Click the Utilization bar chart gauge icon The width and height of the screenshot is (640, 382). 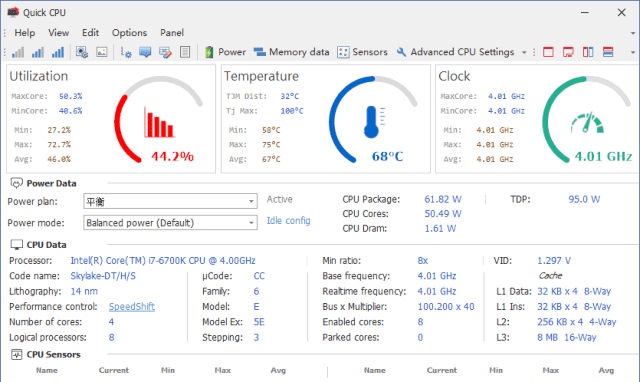click(159, 122)
